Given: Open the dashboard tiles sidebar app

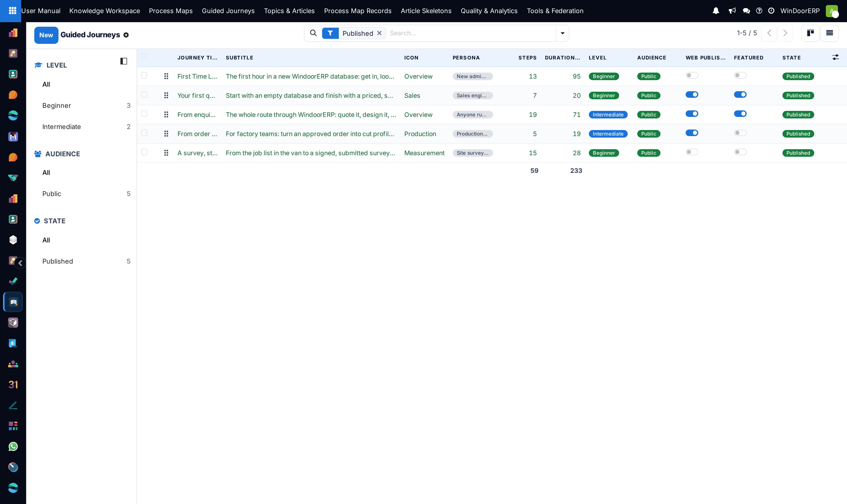Looking at the screenshot, I should pyautogui.click(x=13, y=426).
